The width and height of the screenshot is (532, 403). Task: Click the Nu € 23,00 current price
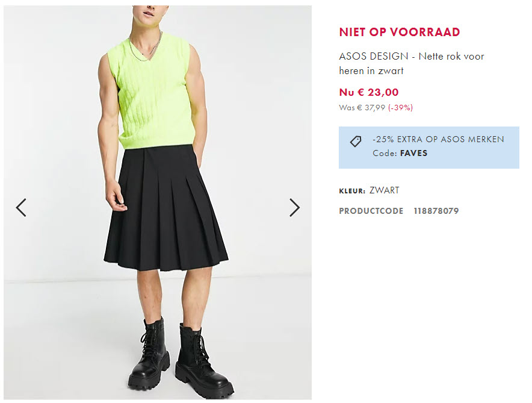369,92
